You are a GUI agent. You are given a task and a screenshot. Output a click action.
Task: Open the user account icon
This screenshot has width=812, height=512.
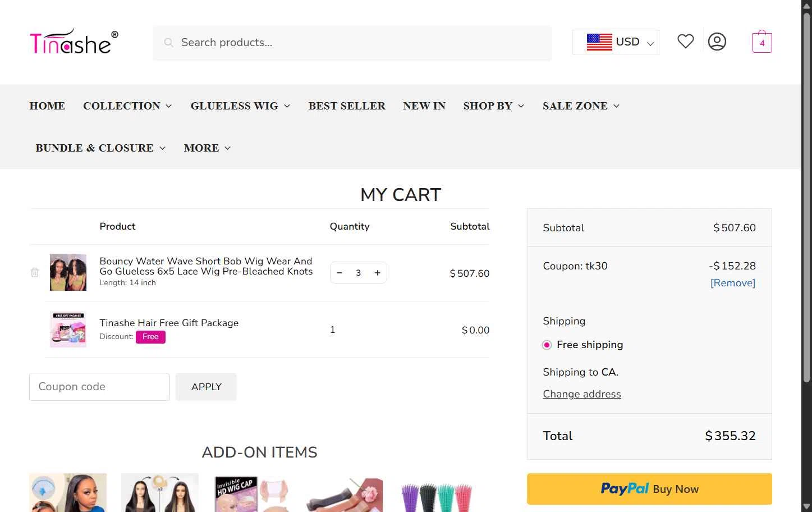tap(717, 42)
